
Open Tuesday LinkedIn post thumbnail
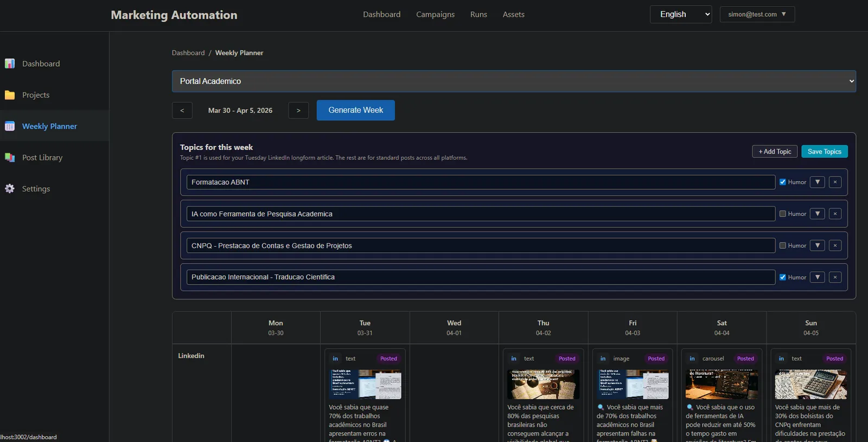365,385
